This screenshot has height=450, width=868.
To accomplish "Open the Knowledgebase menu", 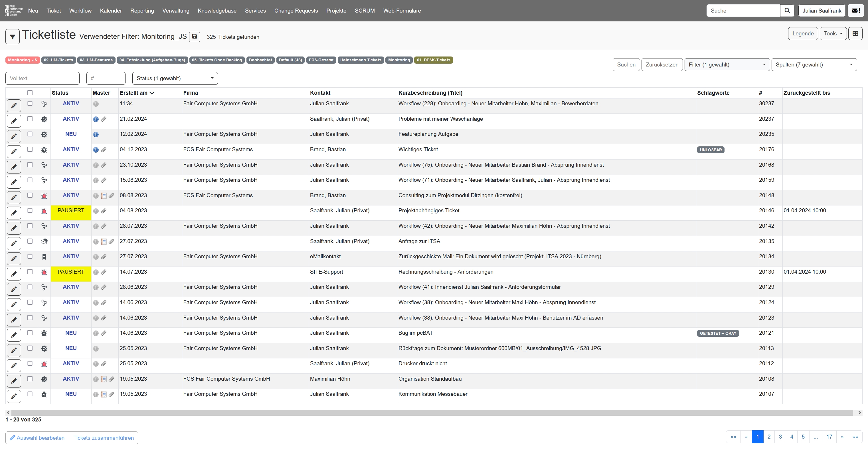I will pos(217,11).
